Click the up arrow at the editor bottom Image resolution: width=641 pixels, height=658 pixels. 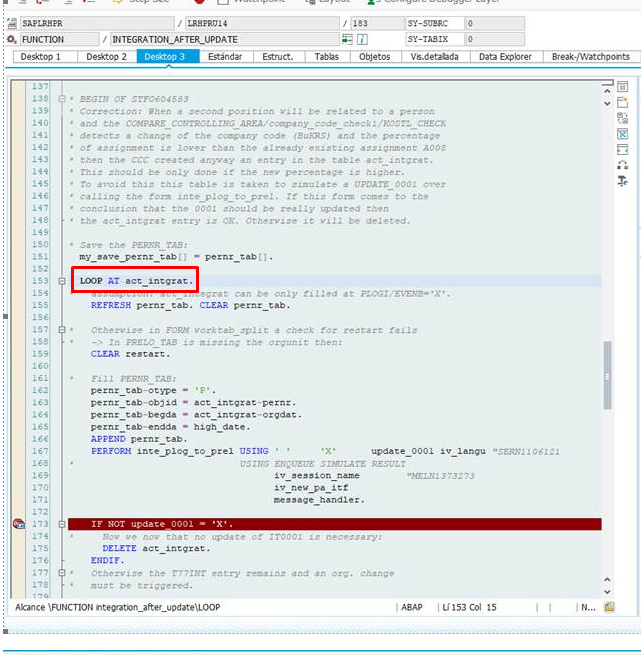(607, 580)
